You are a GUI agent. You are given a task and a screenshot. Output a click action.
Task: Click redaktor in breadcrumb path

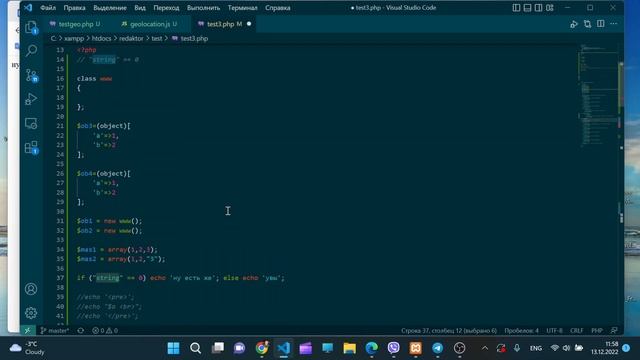131,38
